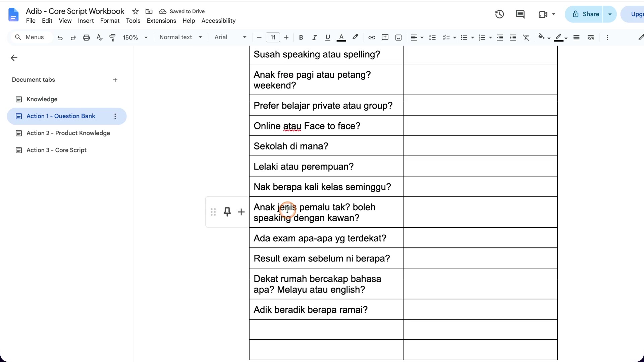
Task: Open the Accessibility menu
Action: coord(218,21)
